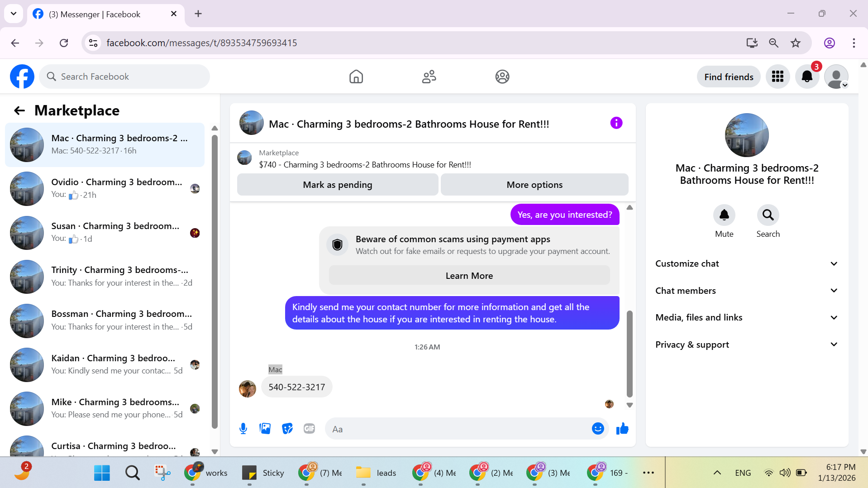Open the Groups icon in top navigation
868x488 pixels.
(x=502, y=77)
